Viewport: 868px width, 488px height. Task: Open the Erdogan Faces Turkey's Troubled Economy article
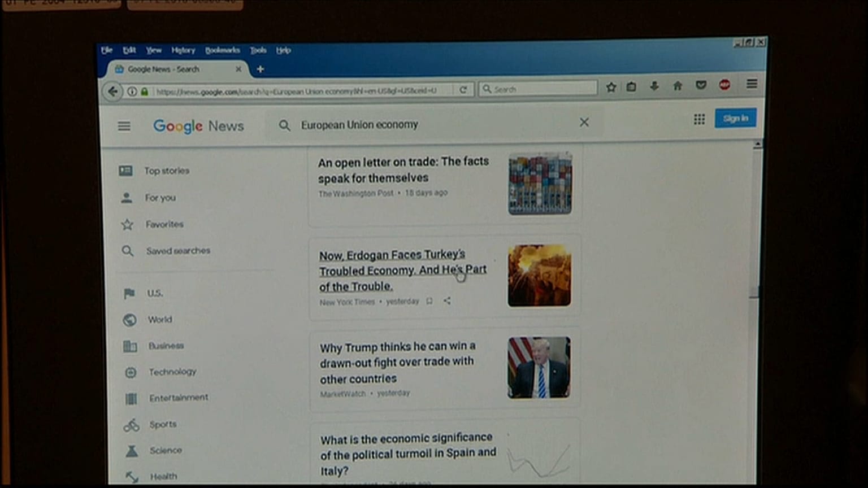pos(403,271)
